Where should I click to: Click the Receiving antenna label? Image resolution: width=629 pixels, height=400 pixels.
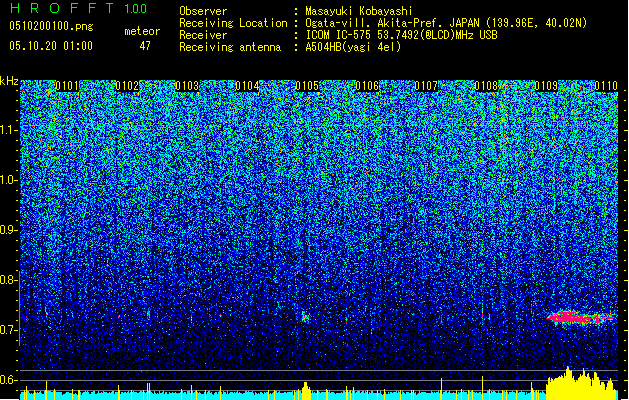(x=230, y=47)
